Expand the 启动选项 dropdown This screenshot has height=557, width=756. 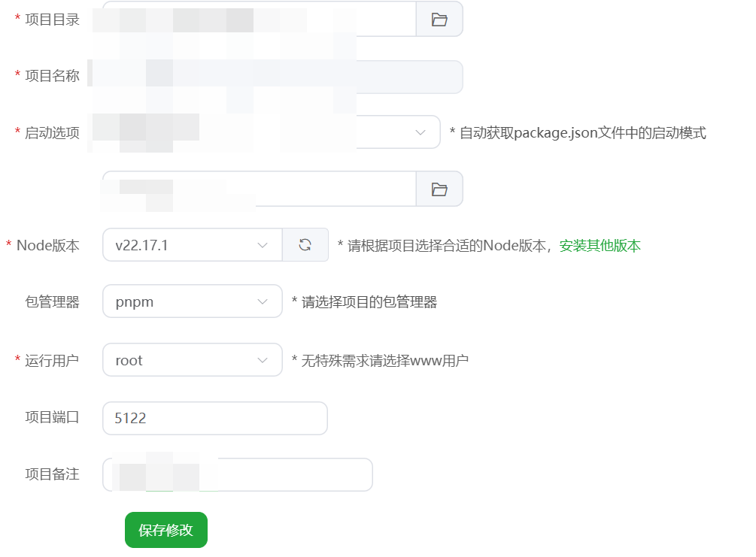[x=272, y=132]
